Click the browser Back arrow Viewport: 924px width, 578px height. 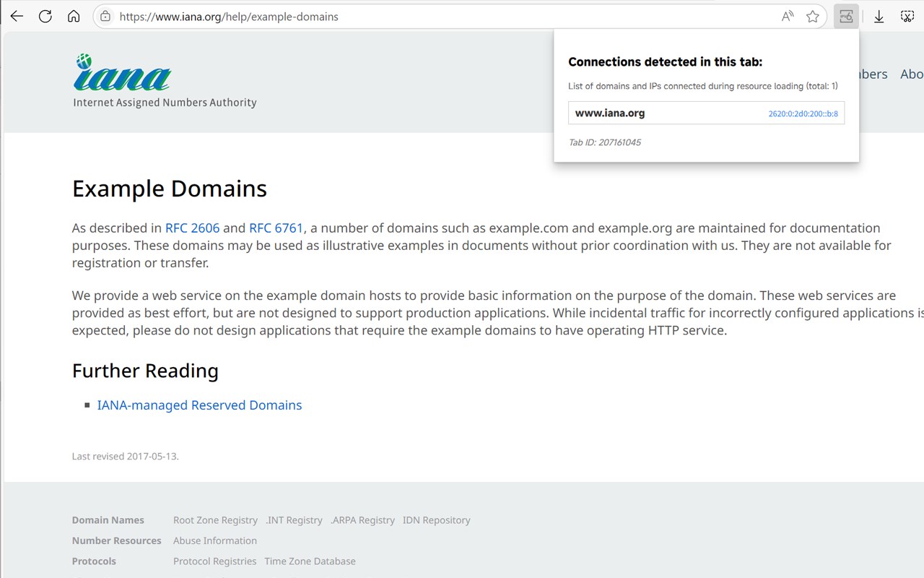(17, 17)
